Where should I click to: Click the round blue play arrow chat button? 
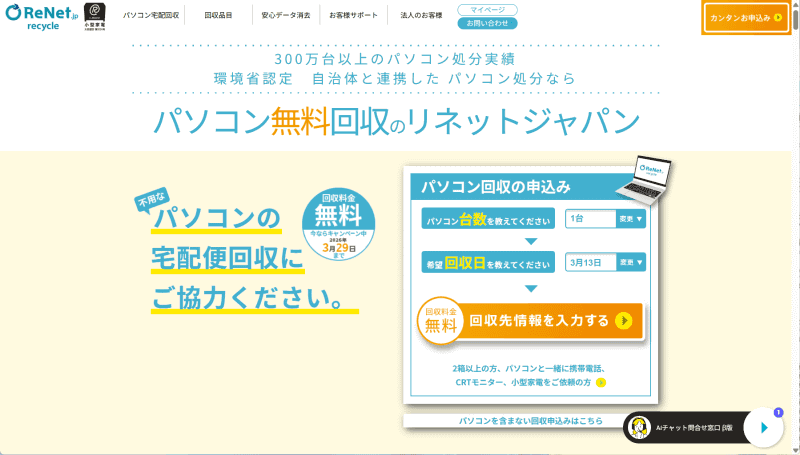(x=763, y=427)
